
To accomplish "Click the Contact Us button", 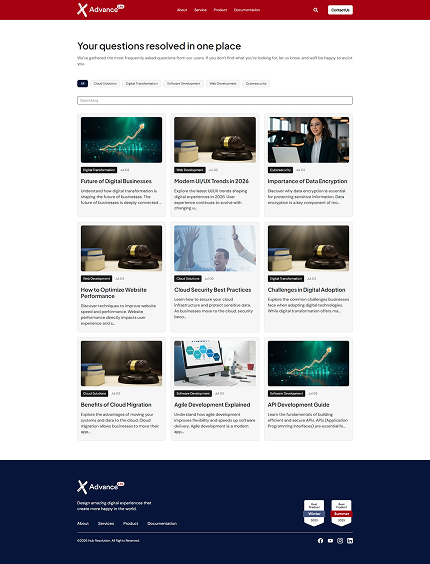I will pos(340,10).
